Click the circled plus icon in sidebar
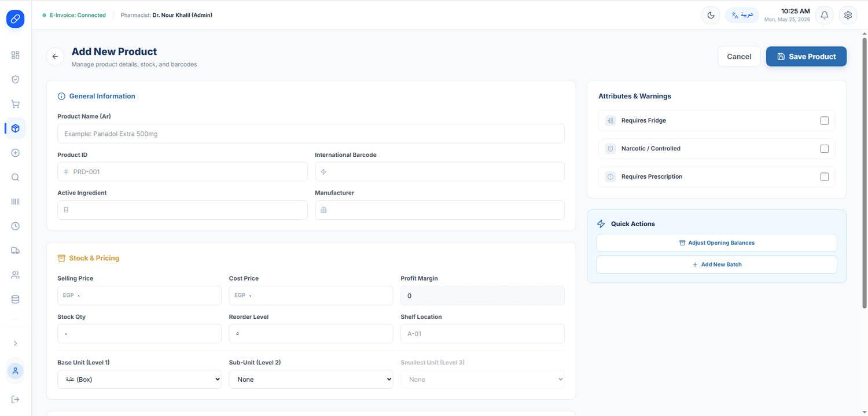The image size is (868, 416). (16, 153)
